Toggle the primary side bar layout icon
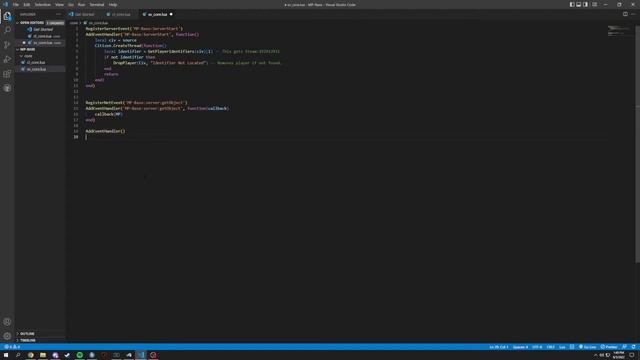 [572, 4]
